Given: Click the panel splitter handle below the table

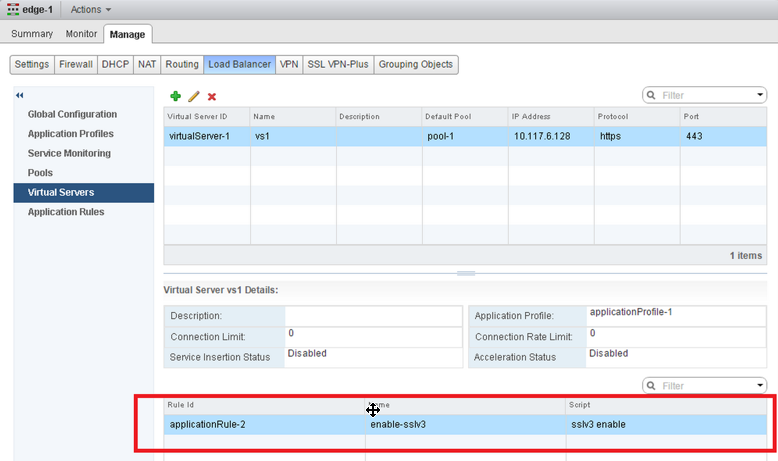Looking at the screenshot, I should [x=465, y=273].
